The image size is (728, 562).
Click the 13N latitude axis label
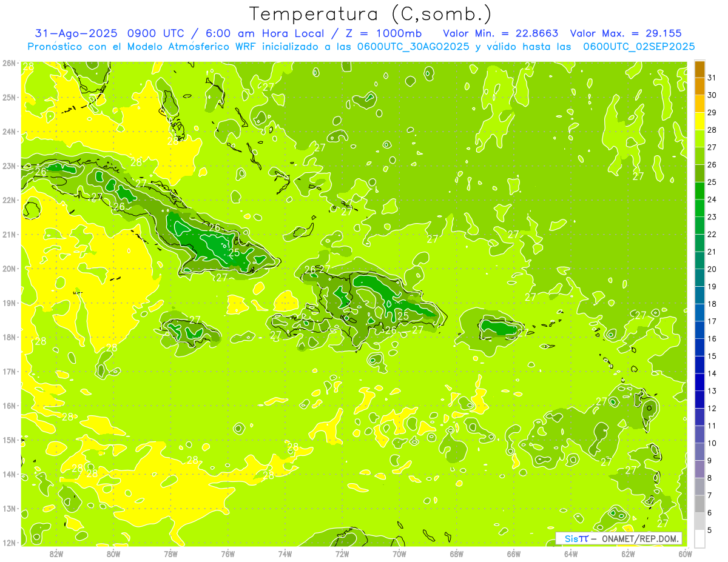[9, 509]
